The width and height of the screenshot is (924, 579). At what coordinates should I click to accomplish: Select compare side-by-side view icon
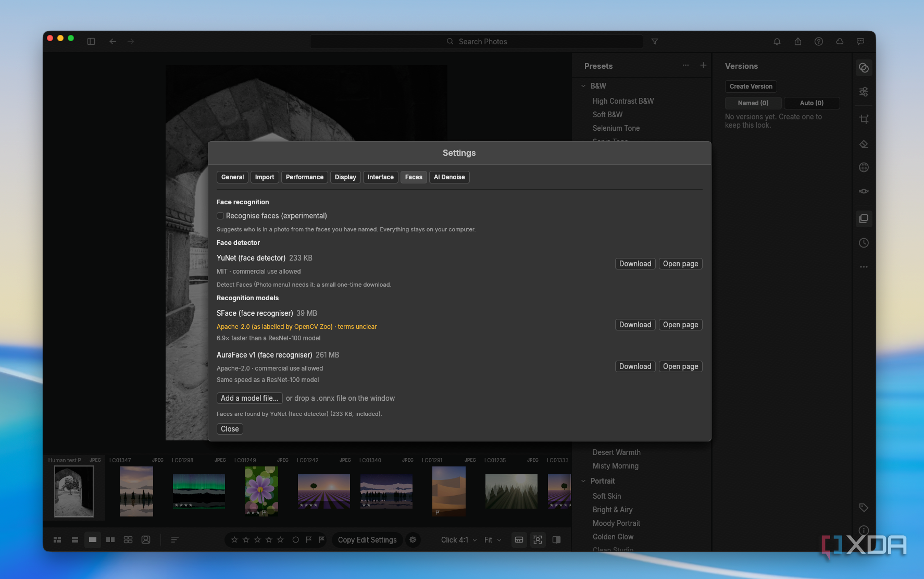pos(110,540)
